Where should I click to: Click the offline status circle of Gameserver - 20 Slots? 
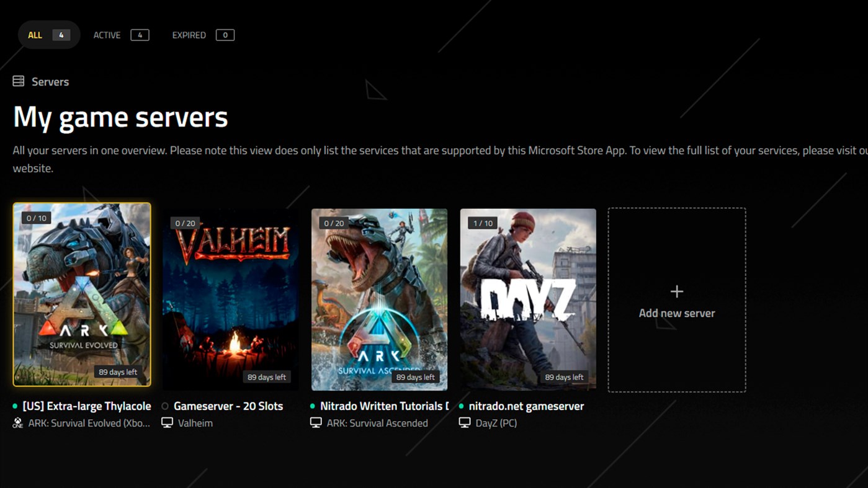165,406
